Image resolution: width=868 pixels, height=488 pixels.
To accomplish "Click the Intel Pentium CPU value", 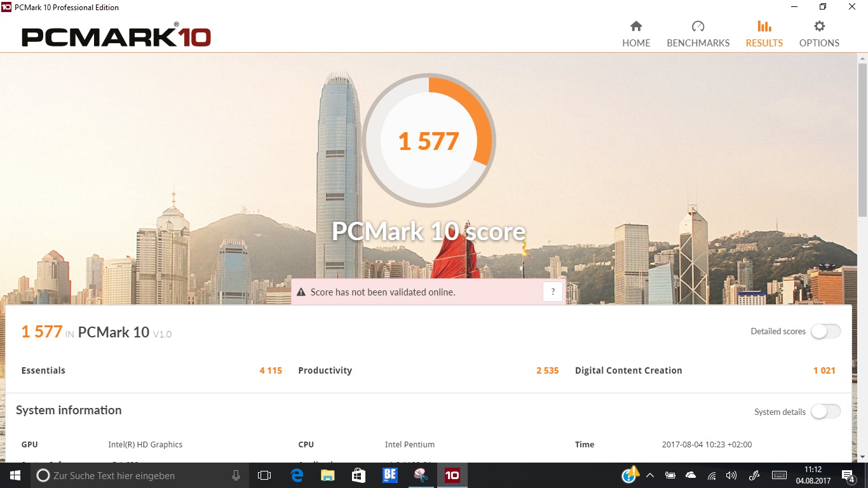I will [410, 445].
